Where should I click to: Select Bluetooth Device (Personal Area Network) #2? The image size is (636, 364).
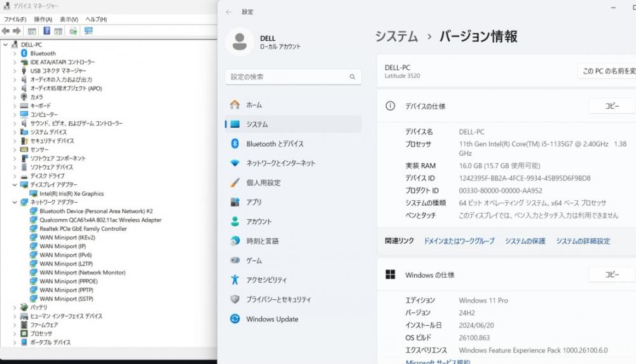[x=96, y=211]
